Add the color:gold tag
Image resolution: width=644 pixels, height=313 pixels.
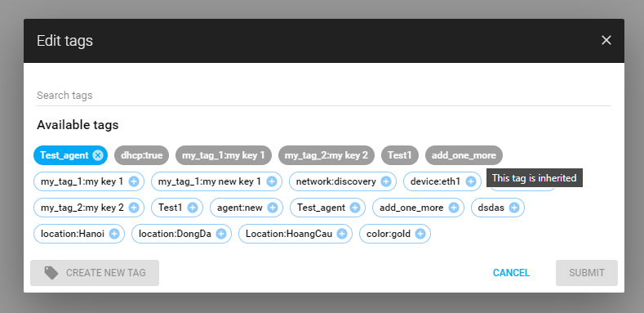[420, 234]
